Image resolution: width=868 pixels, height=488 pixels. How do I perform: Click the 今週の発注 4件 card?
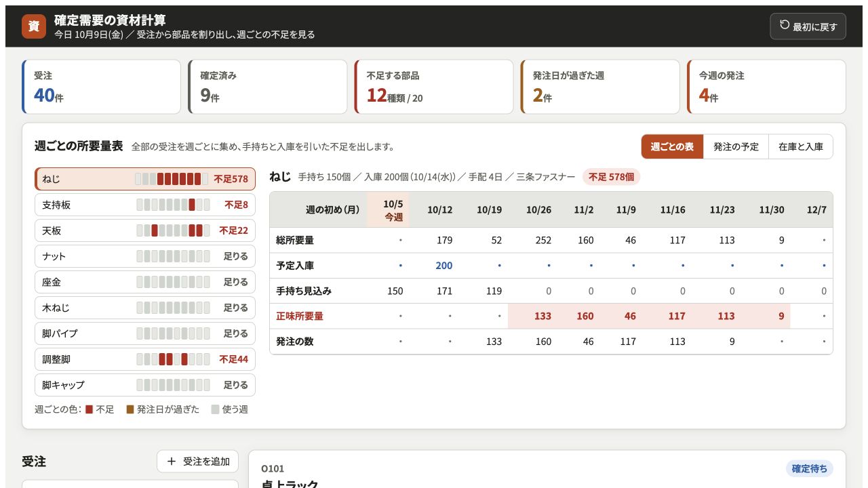point(766,87)
